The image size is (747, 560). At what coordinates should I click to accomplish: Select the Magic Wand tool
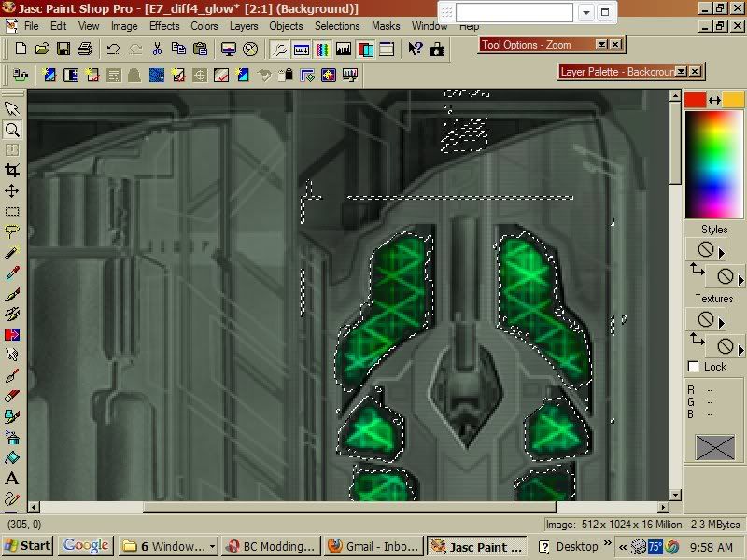(12, 252)
